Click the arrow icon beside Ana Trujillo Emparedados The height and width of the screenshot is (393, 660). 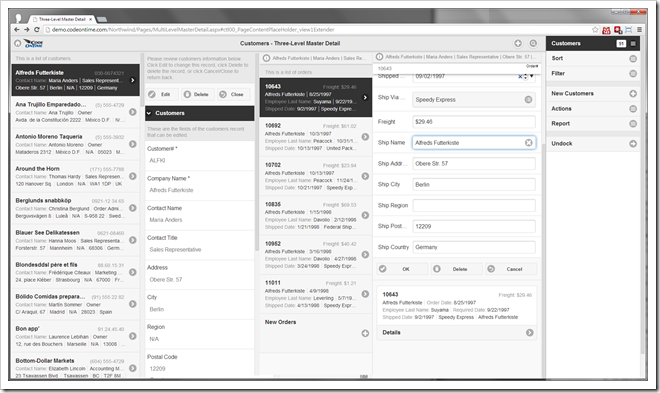[x=133, y=112]
